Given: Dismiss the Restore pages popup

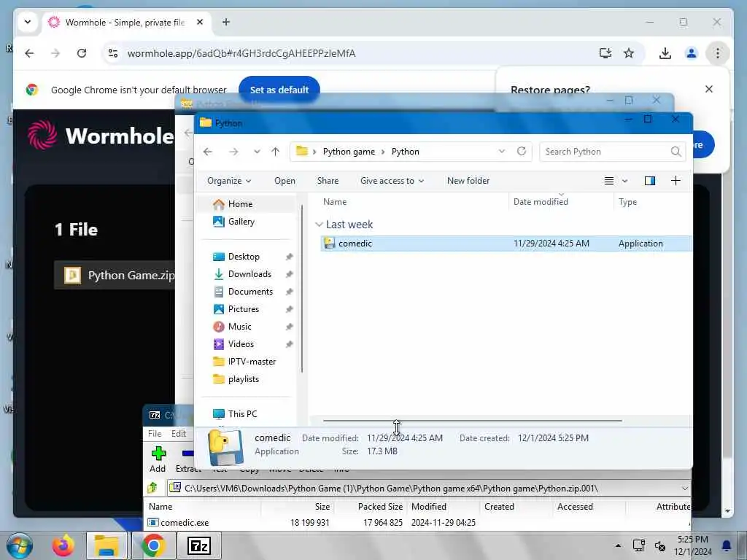Looking at the screenshot, I should 709,89.
